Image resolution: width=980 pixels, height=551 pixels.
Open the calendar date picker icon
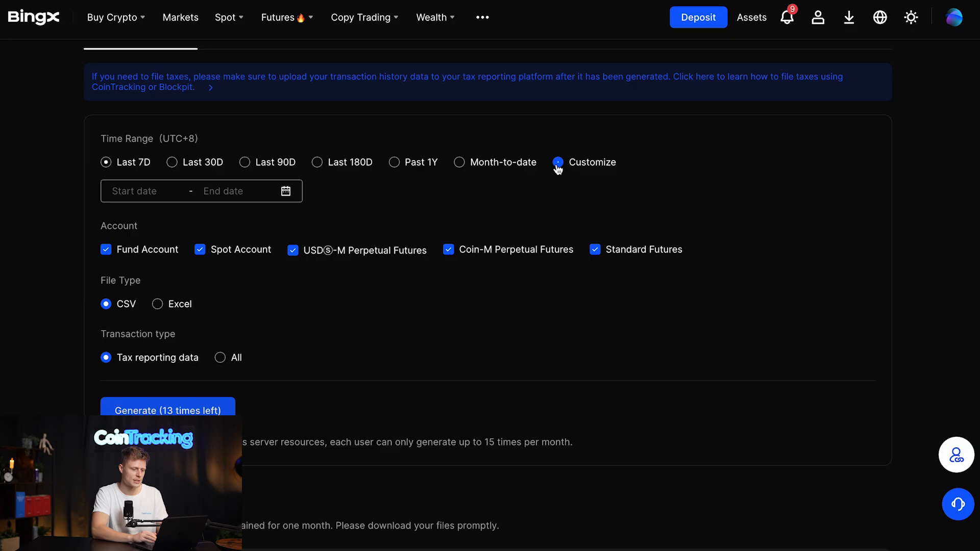[x=286, y=191]
